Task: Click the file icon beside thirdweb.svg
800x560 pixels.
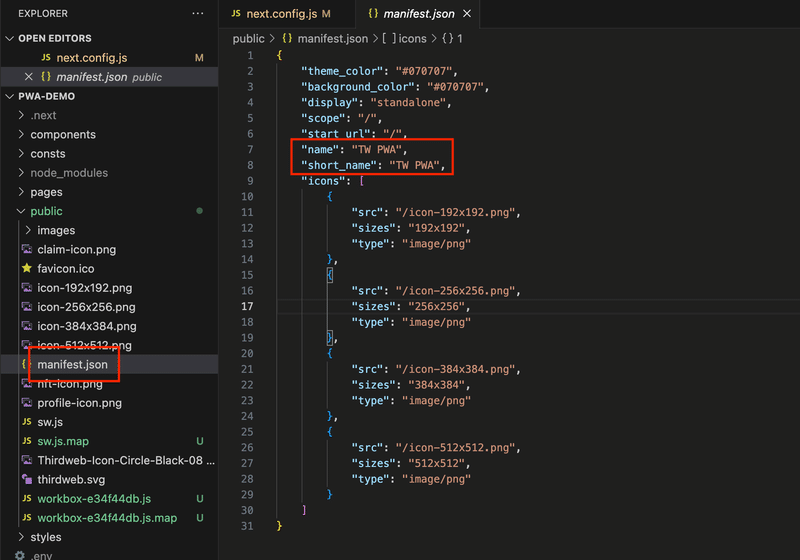Action: [x=27, y=480]
